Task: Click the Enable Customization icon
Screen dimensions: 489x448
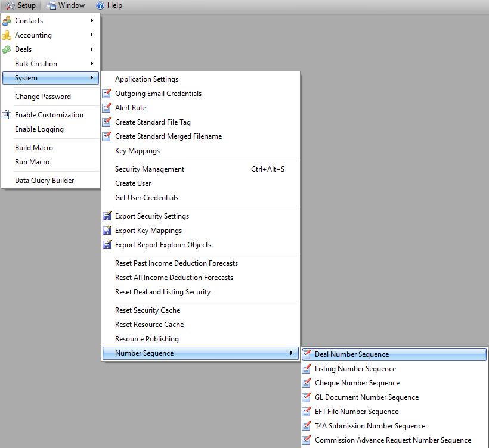Action: (x=7, y=115)
